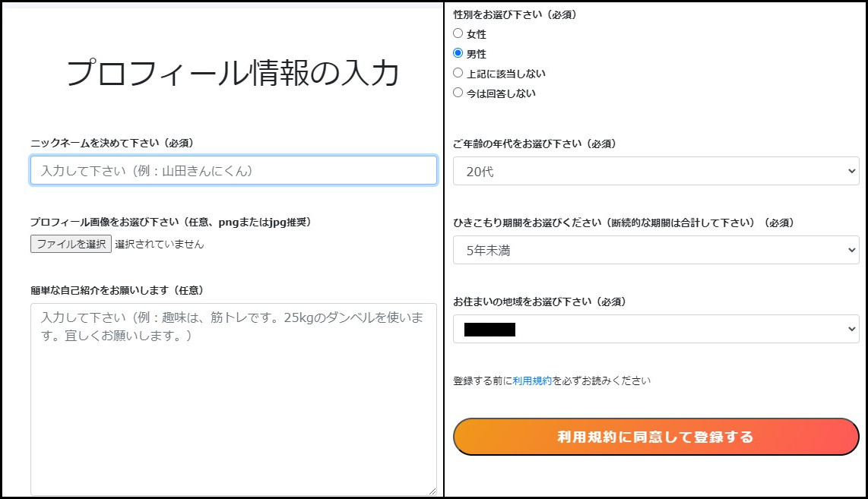Viewport: 868px width, 499px height.
Task: Click the ニックネームを決めて下さい label
Action: [x=112, y=144]
